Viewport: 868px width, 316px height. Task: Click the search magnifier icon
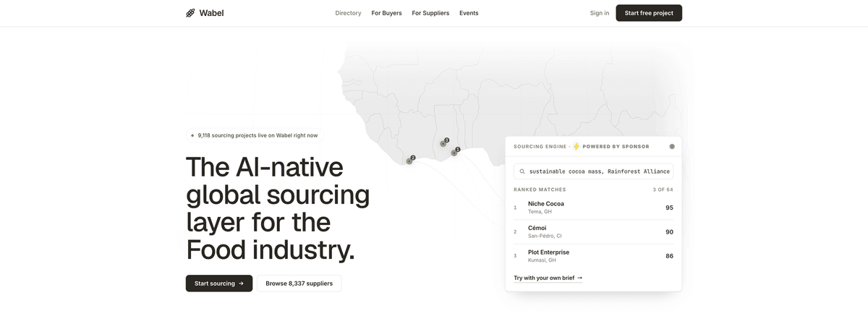[x=522, y=171]
